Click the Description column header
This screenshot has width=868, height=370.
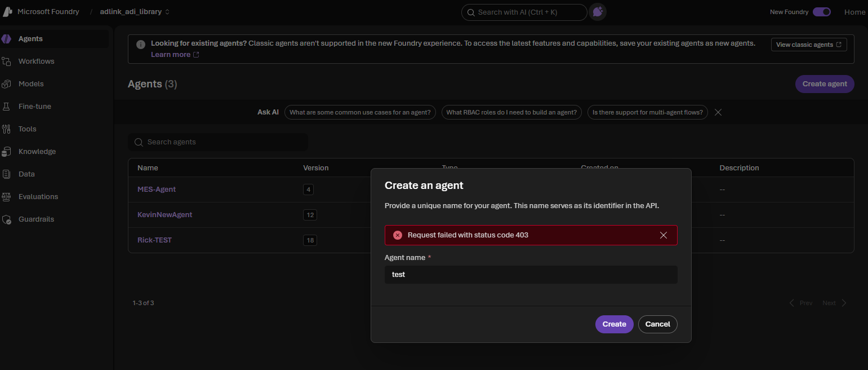(739, 168)
